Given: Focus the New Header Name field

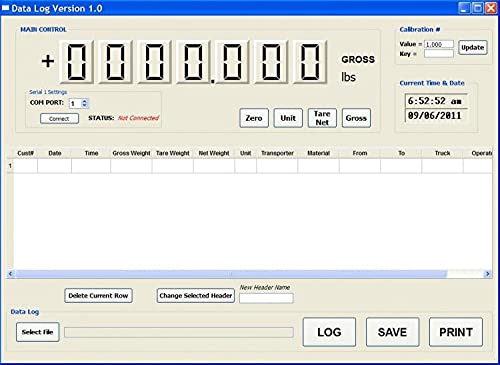Looking at the screenshot, I should pos(266,298).
